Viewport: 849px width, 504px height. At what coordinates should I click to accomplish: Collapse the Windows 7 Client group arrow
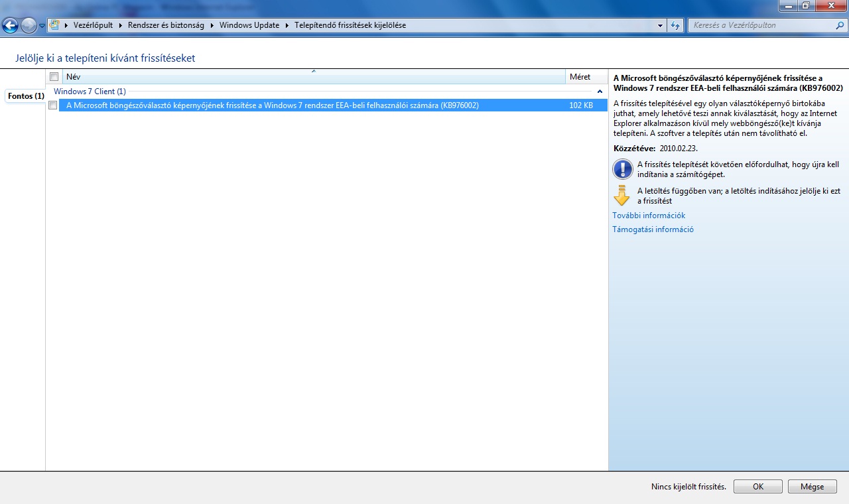point(600,92)
